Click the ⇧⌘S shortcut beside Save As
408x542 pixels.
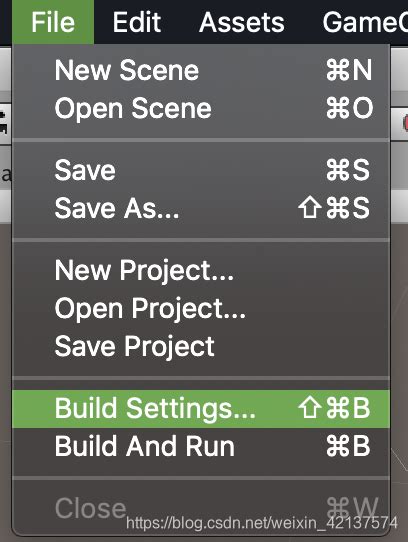[x=334, y=208]
